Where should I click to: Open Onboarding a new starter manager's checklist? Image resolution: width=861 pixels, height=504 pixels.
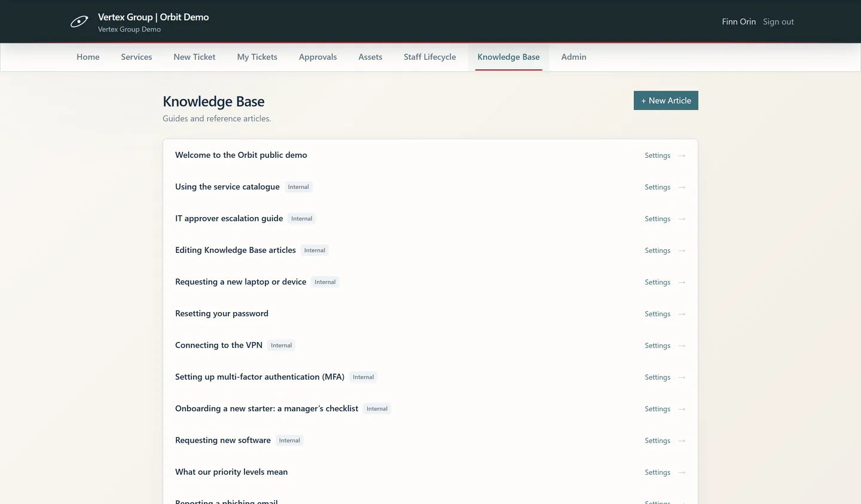(x=267, y=408)
